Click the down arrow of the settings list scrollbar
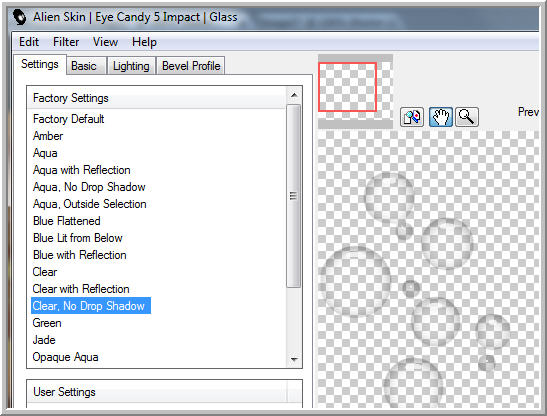Image resolution: width=547 pixels, height=416 pixels. (294, 359)
